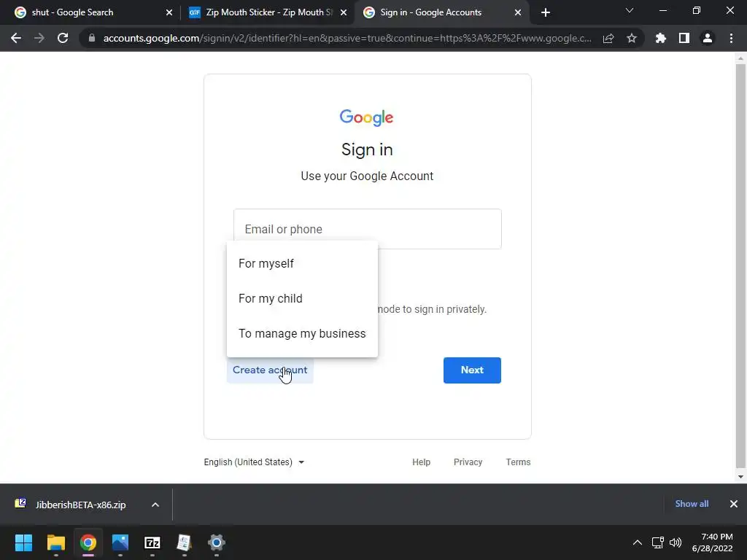Viewport: 747px width, 560px height.
Task: Open Chrome's three-dot menu
Action: point(731,38)
